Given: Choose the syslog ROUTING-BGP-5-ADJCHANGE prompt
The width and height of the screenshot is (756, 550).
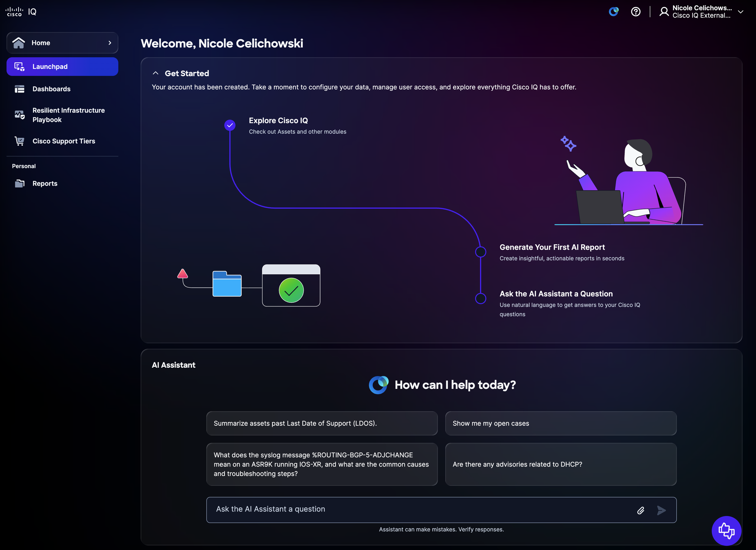Looking at the screenshot, I should (x=322, y=464).
